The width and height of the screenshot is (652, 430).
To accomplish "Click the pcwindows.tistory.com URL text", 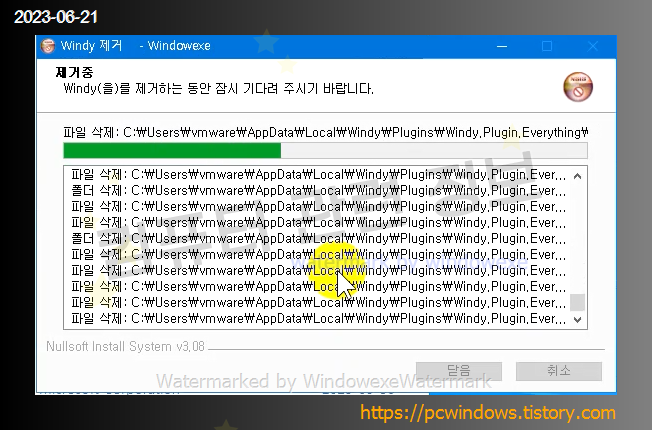I will [488, 413].
